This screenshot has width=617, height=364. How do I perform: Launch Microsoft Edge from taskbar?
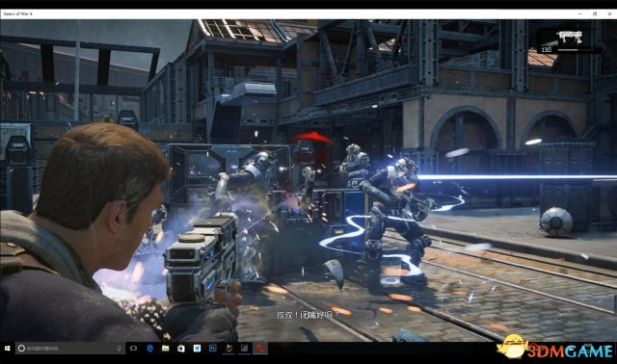point(150,349)
